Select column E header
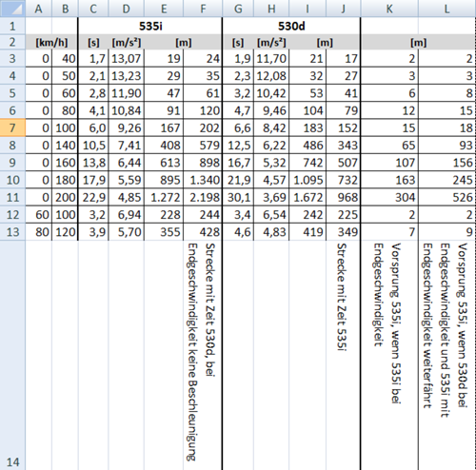The height and width of the screenshot is (470, 476). (x=164, y=9)
